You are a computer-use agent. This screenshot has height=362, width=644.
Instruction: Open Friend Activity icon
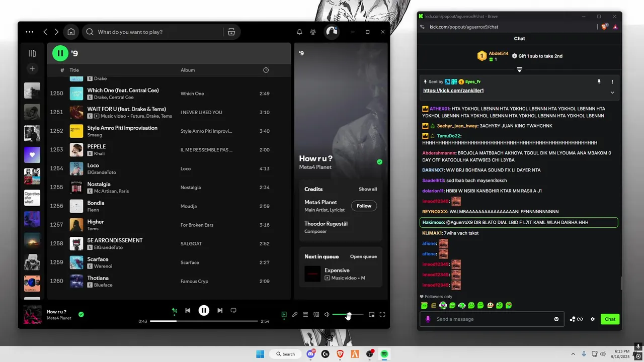pos(313,32)
